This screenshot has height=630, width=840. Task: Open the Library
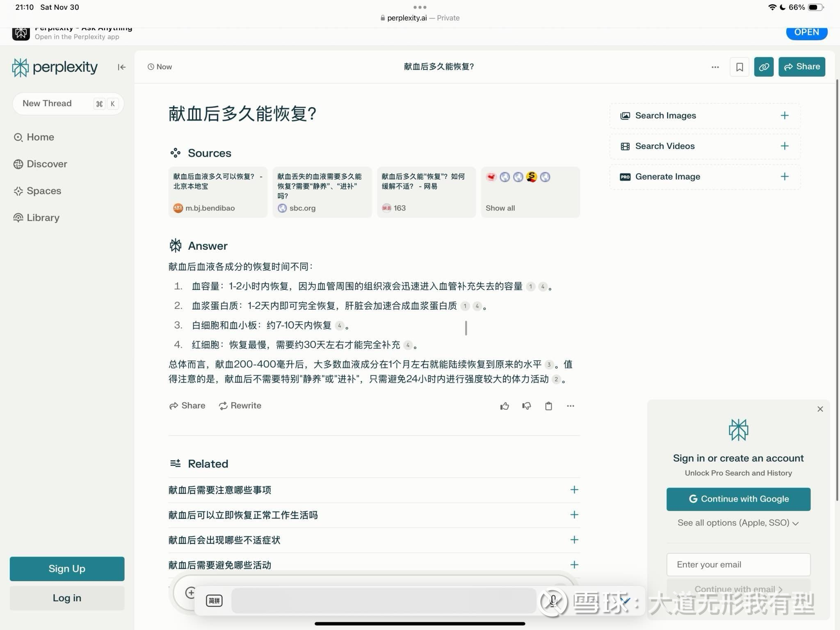click(37, 218)
